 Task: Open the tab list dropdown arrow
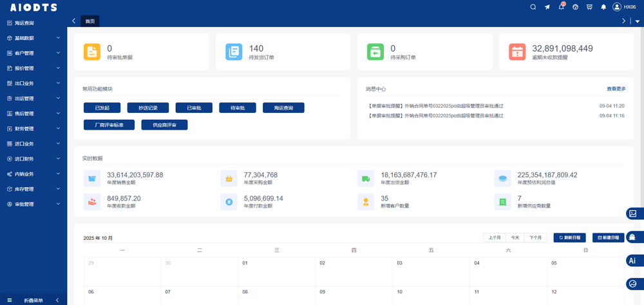pos(638,21)
